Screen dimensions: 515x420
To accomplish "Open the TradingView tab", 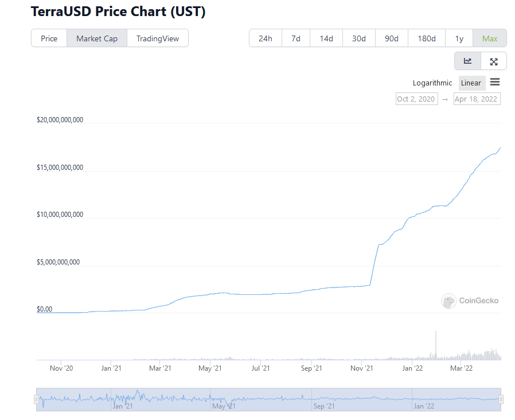I will click(x=158, y=38).
